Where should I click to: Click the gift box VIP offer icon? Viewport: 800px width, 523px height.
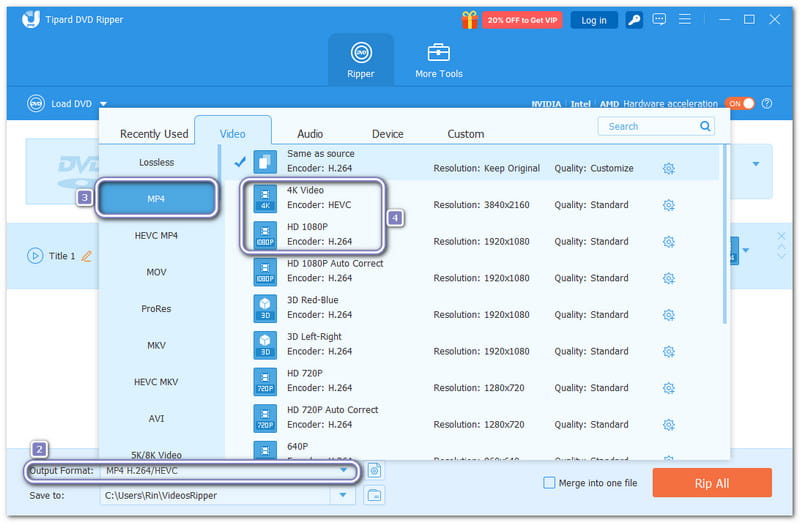click(x=469, y=19)
